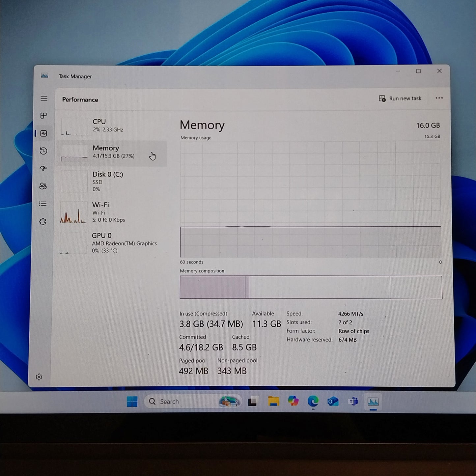This screenshot has width=476, height=476.
Task: Open the hamburger navigation menu
Action: [44, 98]
